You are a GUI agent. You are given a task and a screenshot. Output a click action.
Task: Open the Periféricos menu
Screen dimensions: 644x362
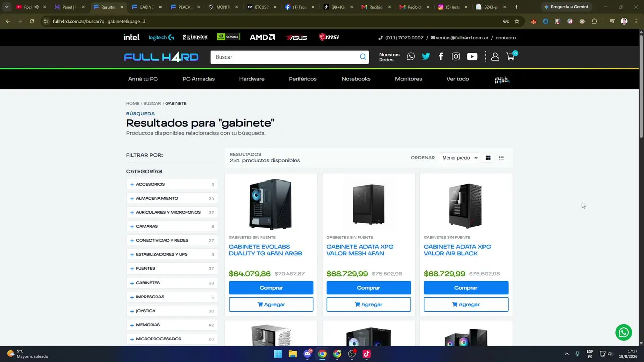click(303, 79)
